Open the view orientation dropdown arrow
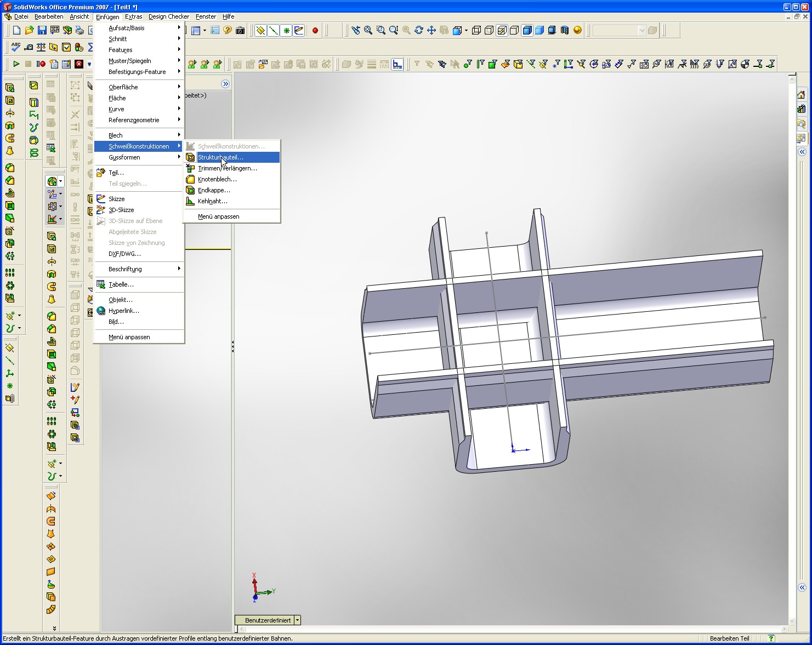The width and height of the screenshot is (812, 645). coord(466,31)
